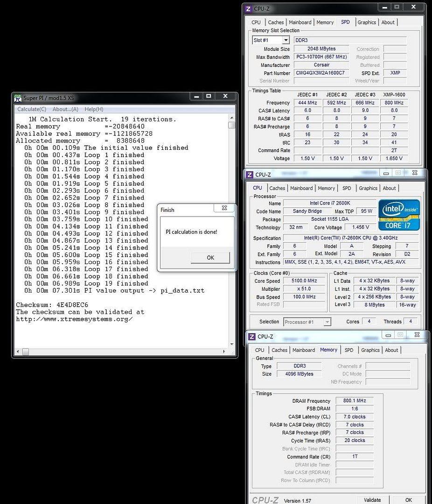Click the Super PI title bar icon
Screen dimensions: 432x504
coord(18,98)
